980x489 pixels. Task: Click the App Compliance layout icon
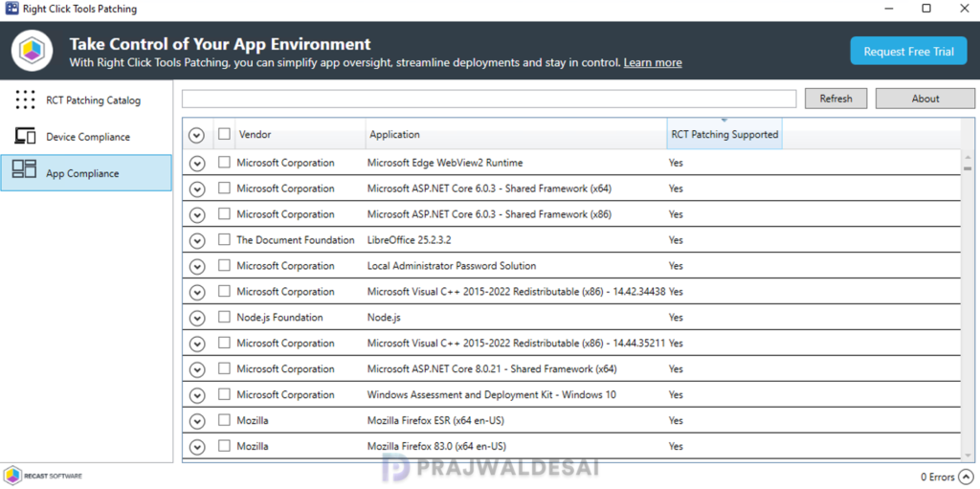25,168
